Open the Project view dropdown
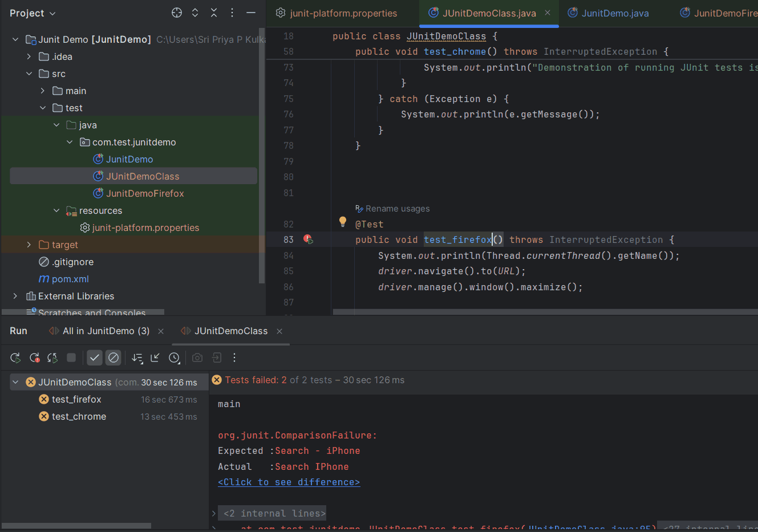The height and width of the screenshot is (532, 758). 33,13
